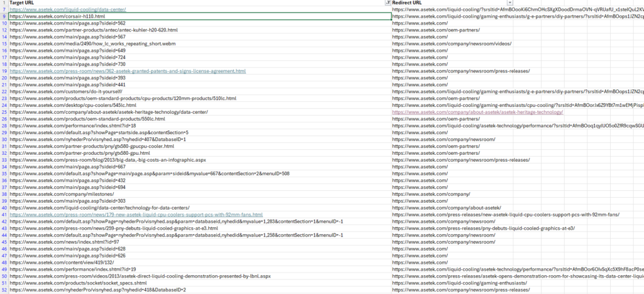Select the antec-kuhler-h20-620.html cell
Screen dimensions: 644x294
click(x=199, y=30)
